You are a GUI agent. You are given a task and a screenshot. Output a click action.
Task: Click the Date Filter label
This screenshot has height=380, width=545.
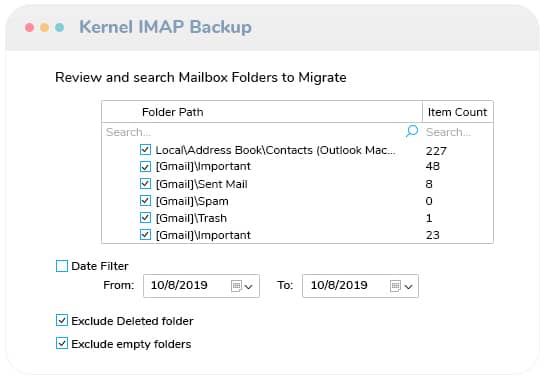tap(100, 266)
